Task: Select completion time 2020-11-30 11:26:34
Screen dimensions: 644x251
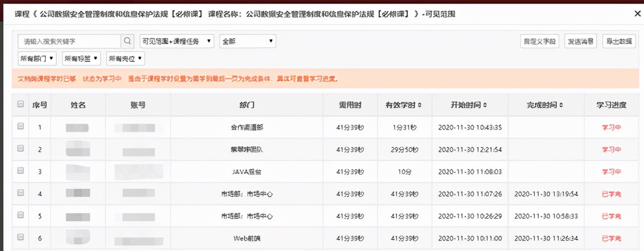Action: (546, 238)
